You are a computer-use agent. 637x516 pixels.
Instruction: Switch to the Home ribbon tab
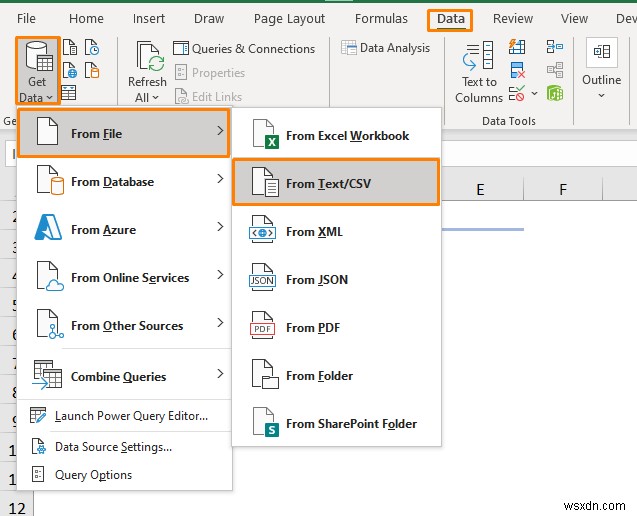click(86, 19)
